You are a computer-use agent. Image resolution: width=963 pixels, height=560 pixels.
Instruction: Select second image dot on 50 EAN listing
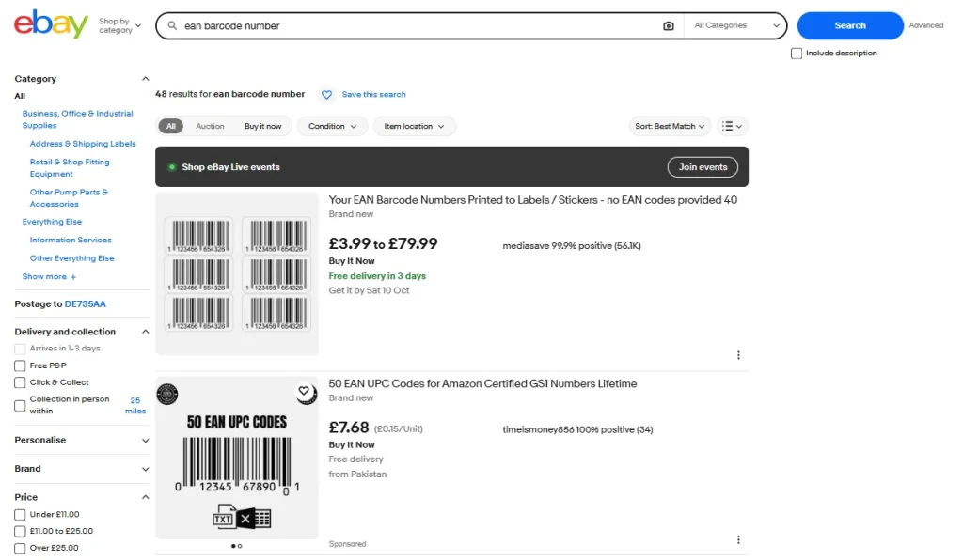click(x=240, y=546)
